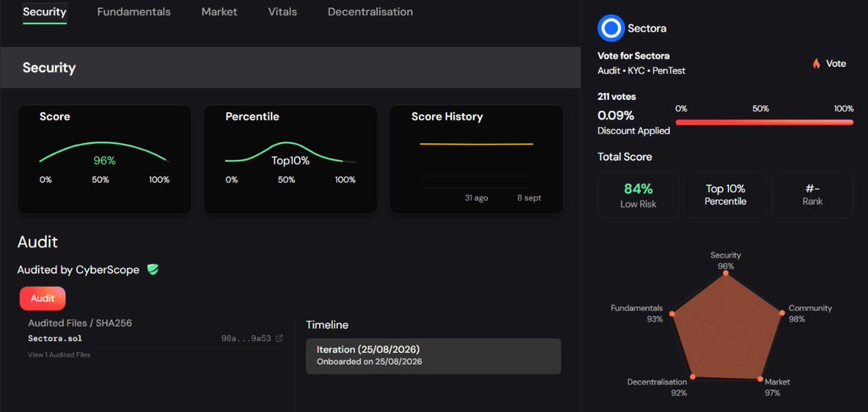
Task: Click the red Audit button
Action: [x=43, y=298]
